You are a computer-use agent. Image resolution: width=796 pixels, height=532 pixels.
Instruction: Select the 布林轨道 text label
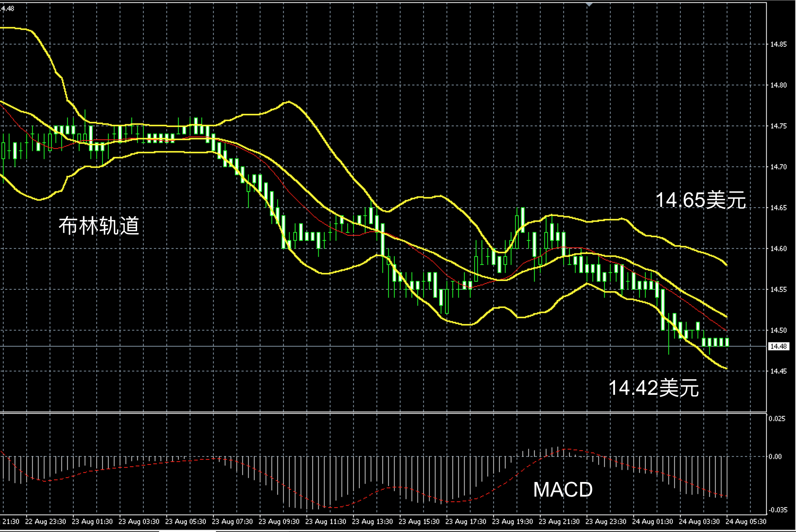coord(99,226)
